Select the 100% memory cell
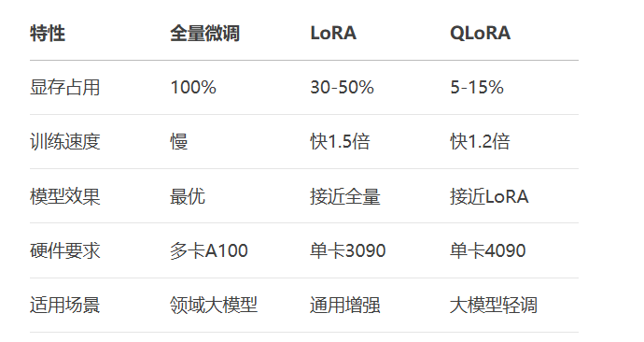The height and width of the screenshot is (342, 644). click(x=193, y=87)
